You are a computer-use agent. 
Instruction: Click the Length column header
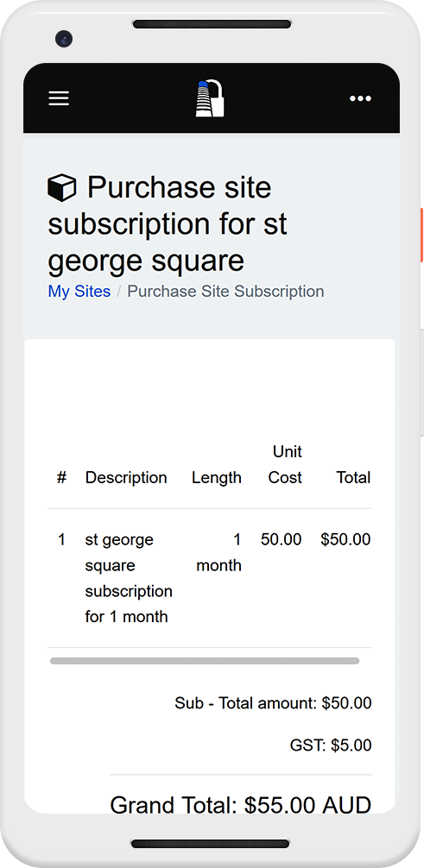[217, 478]
